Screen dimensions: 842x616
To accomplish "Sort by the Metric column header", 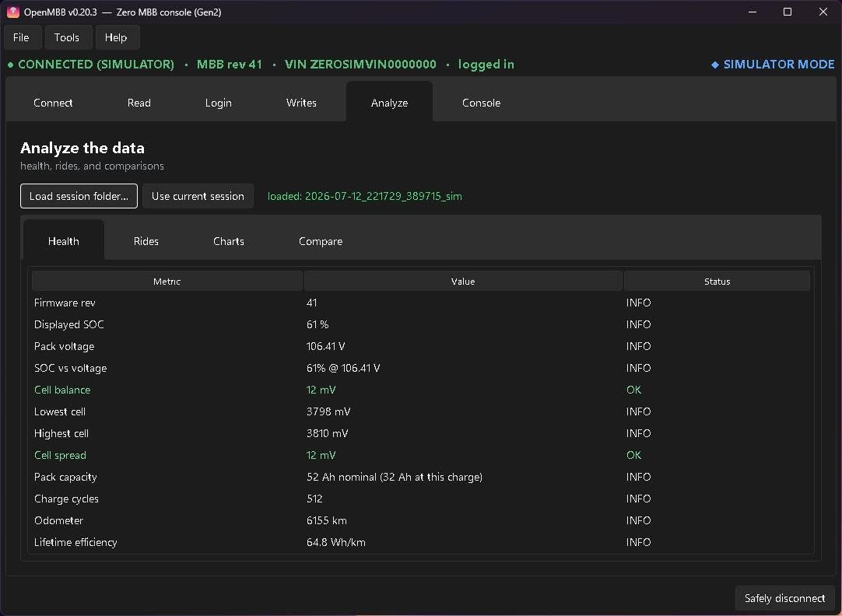I will 167,282.
